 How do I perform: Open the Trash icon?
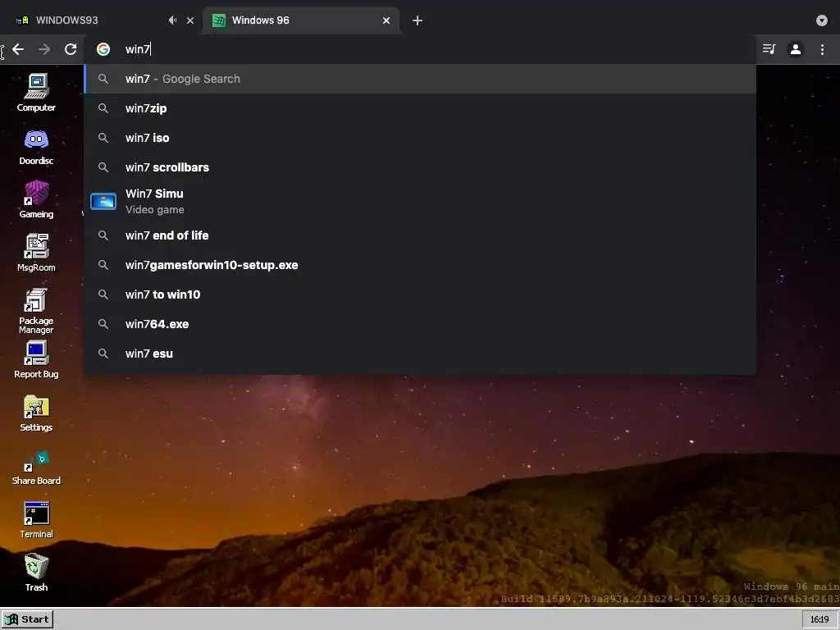[36, 572]
